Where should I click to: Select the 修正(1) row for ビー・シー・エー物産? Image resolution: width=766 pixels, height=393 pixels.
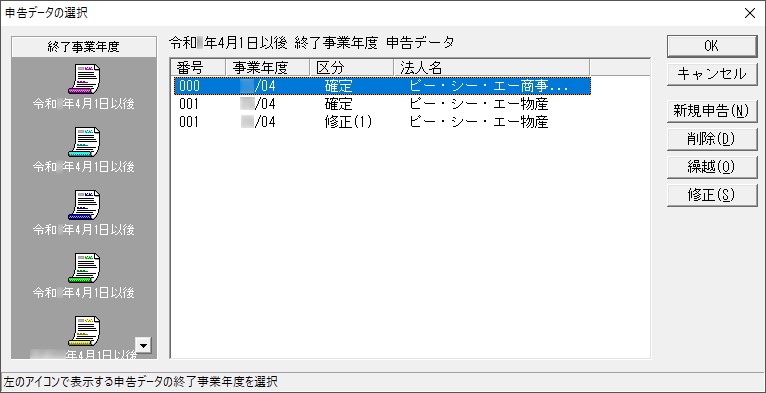382,122
